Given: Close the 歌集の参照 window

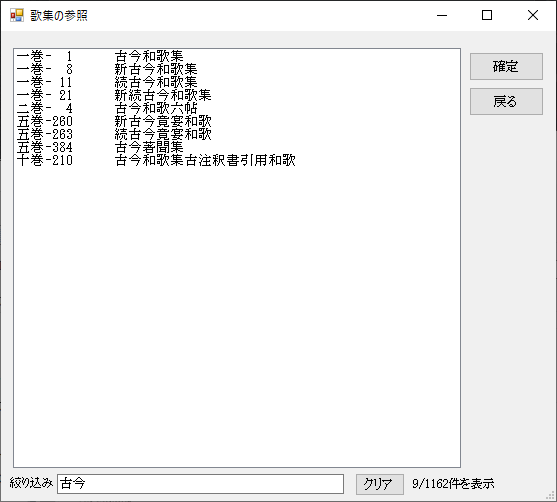Looking at the screenshot, I should (532, 15).
